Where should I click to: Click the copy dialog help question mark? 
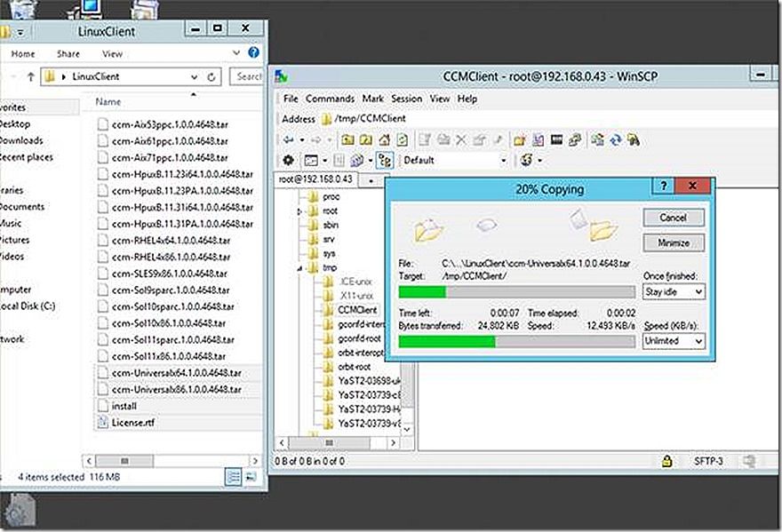pyautogui.click(x=663, y=186)
